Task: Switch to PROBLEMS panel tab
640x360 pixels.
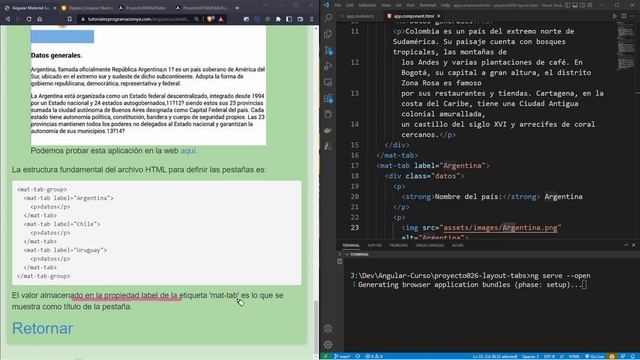Action: 398,245
